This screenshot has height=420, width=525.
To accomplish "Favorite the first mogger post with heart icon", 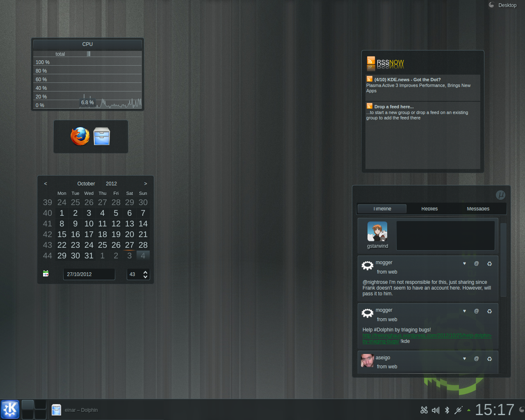I will point(464,264).
